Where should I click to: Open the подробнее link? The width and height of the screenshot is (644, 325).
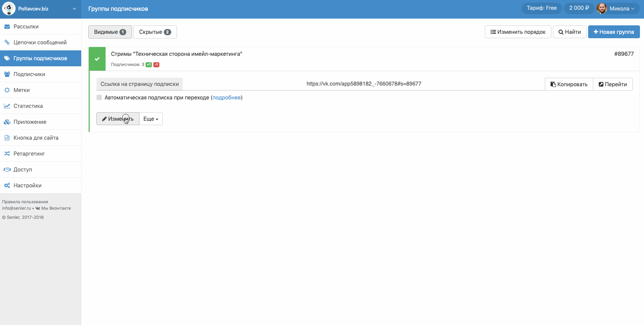[226, 98]
